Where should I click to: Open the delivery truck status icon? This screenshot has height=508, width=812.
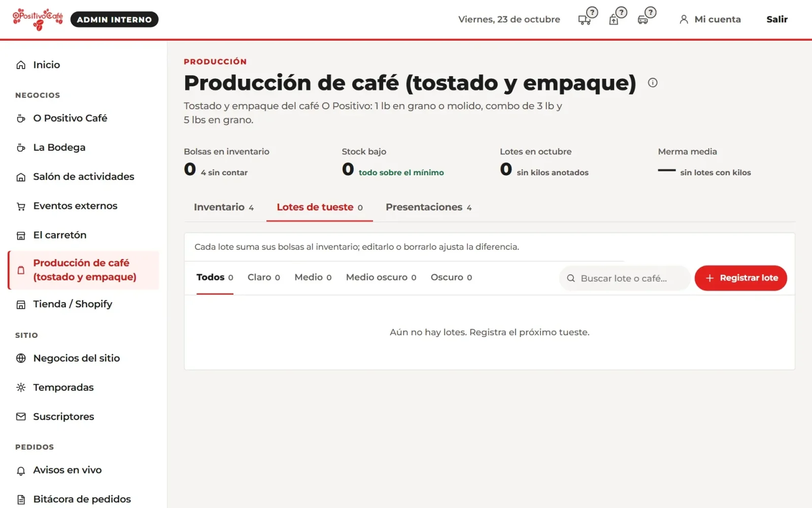(x=588, y=17)
